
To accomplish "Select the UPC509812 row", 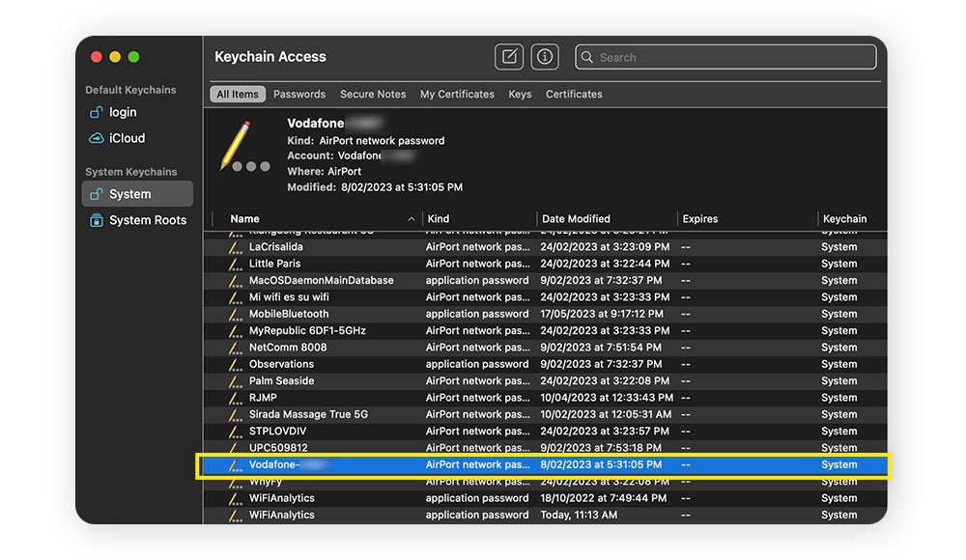I will tap(545, 448).
